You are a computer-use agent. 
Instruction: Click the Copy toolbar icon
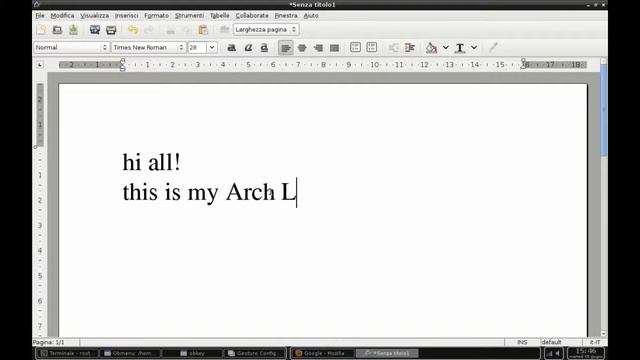tap(187, 30)
